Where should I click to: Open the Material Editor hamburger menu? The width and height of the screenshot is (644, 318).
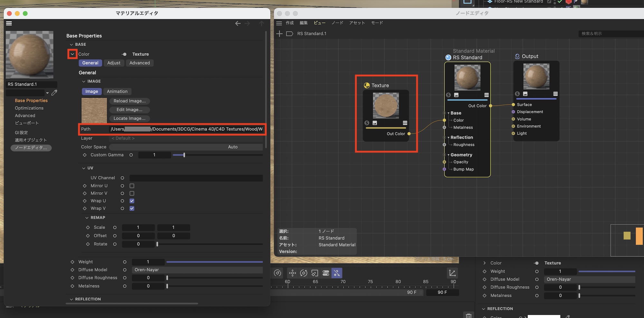click(9, 23)
